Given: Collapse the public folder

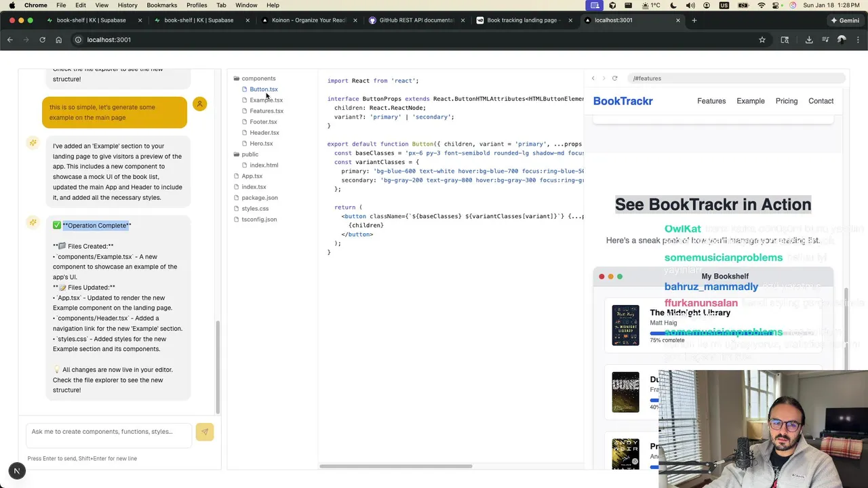Looking at the screenshot, I should click(246, 155).
